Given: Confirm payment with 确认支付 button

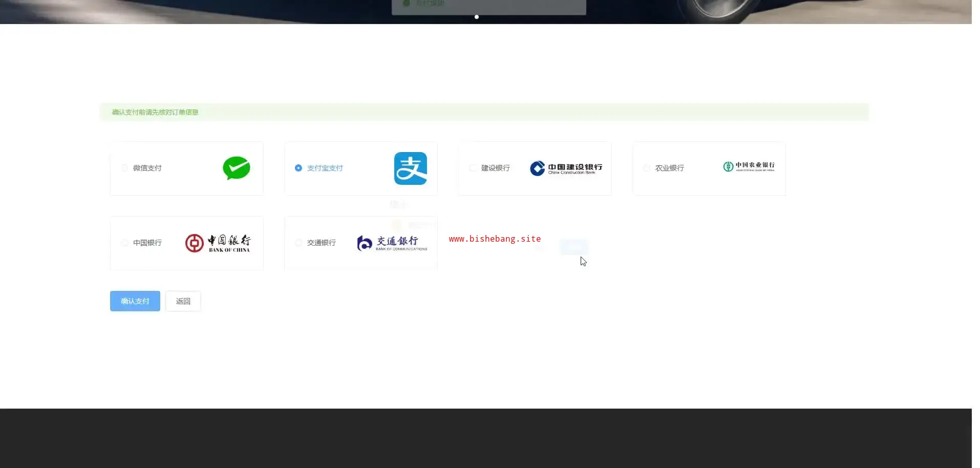Looking at the screenshot, I should coord(135,301).
